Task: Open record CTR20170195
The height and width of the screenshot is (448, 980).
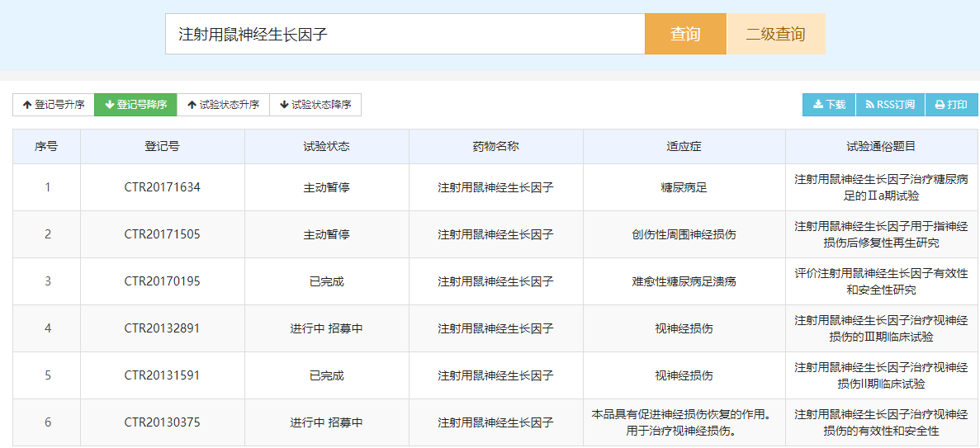Action: coord(163,281)
